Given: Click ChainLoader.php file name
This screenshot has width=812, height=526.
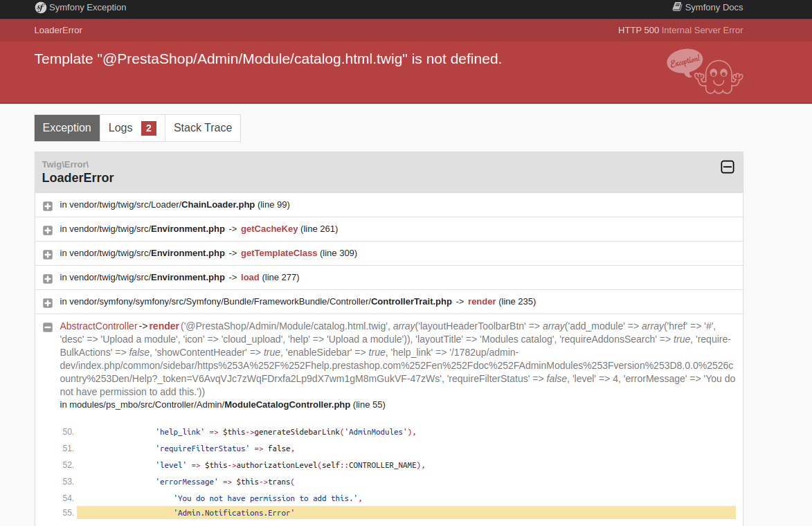Looking at the screenshot, I should [218, 205].
